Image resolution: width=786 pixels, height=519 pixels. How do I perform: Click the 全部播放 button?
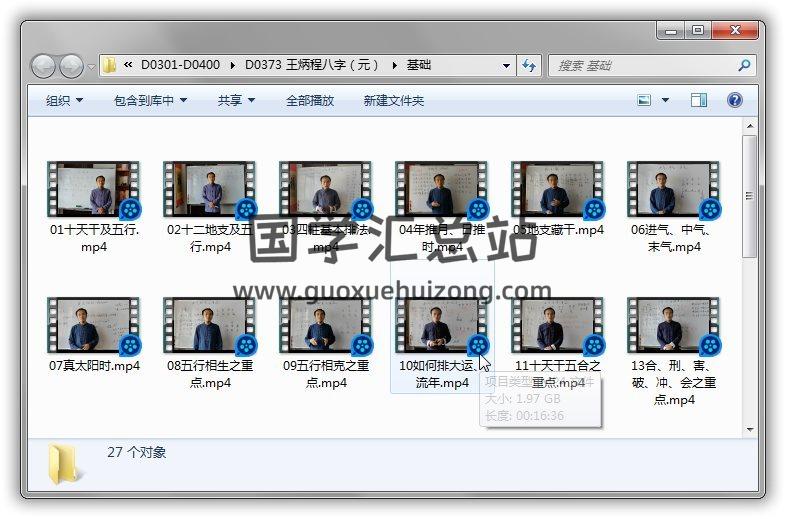point(310,100)
